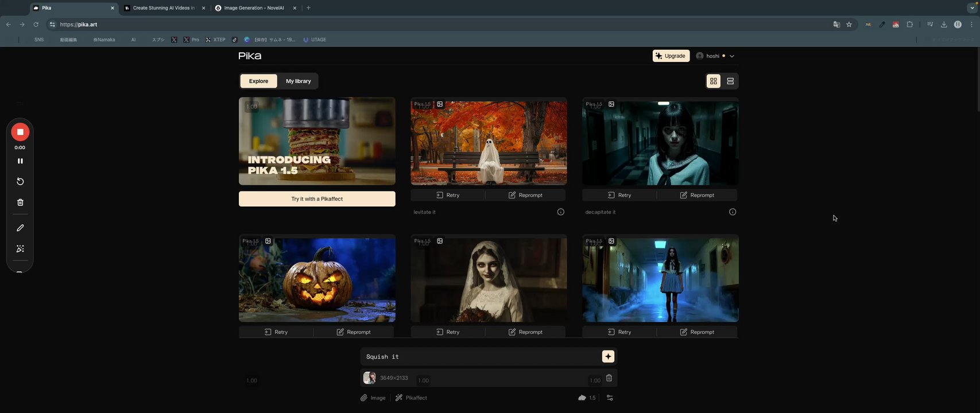Select the Pika 1.5 model selector
980x413 pixels.
pos(587,398)
